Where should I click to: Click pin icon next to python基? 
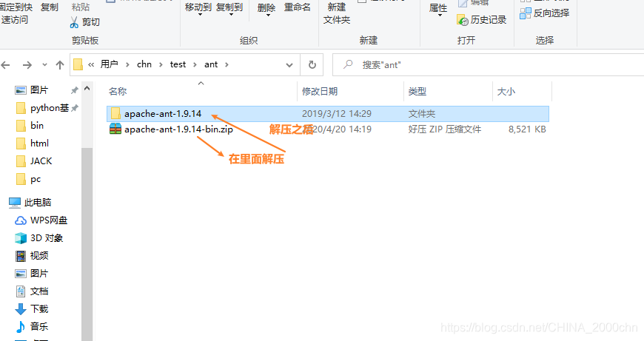(x=74, y=108)
